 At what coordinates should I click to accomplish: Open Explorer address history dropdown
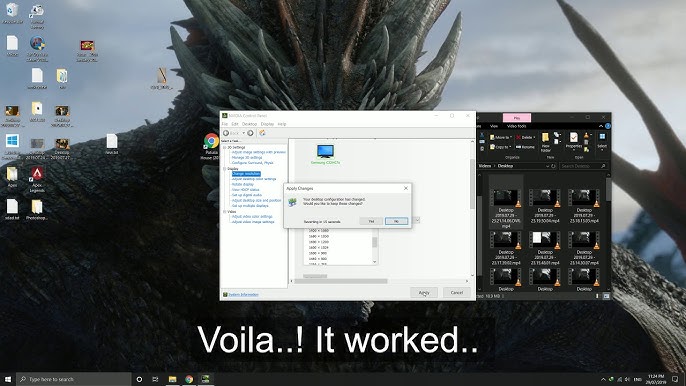click(x=547, y=166)
